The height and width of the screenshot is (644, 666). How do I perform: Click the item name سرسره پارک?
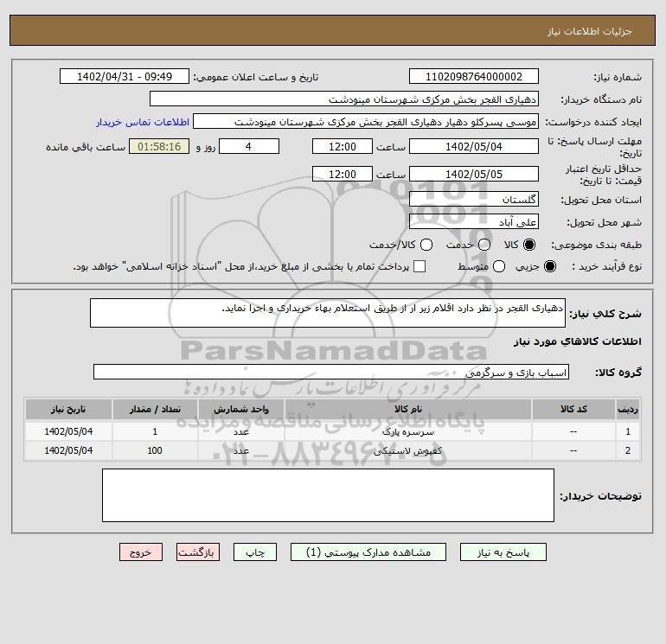tap(407, 431)
